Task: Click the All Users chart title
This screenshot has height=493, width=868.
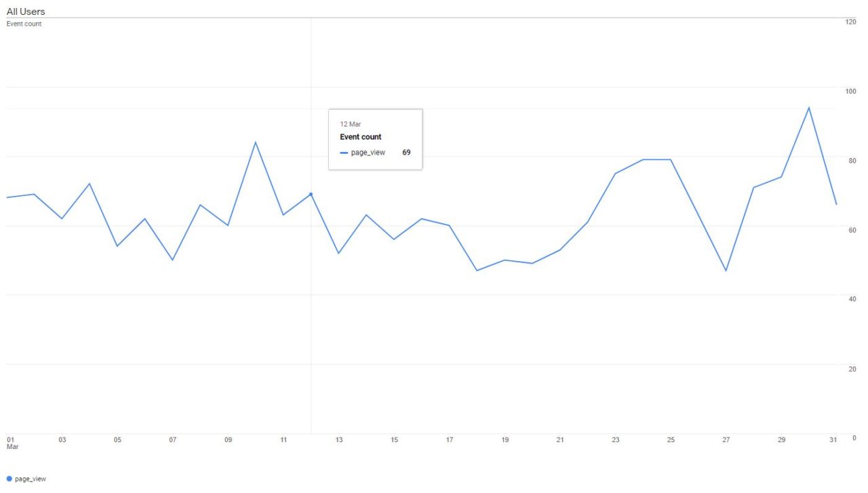Action: click(x=26, y=12)
